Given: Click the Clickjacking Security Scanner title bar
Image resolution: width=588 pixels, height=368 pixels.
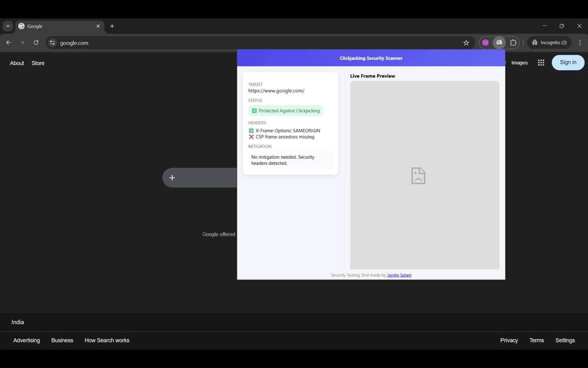Looking at the screenshot, I should 371,58.
